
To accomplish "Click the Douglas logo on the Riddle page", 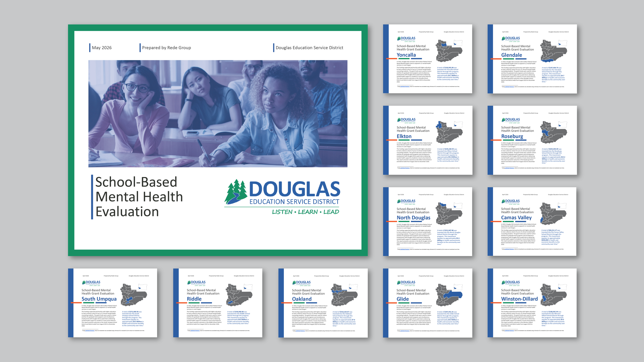I will click(196, 283).
